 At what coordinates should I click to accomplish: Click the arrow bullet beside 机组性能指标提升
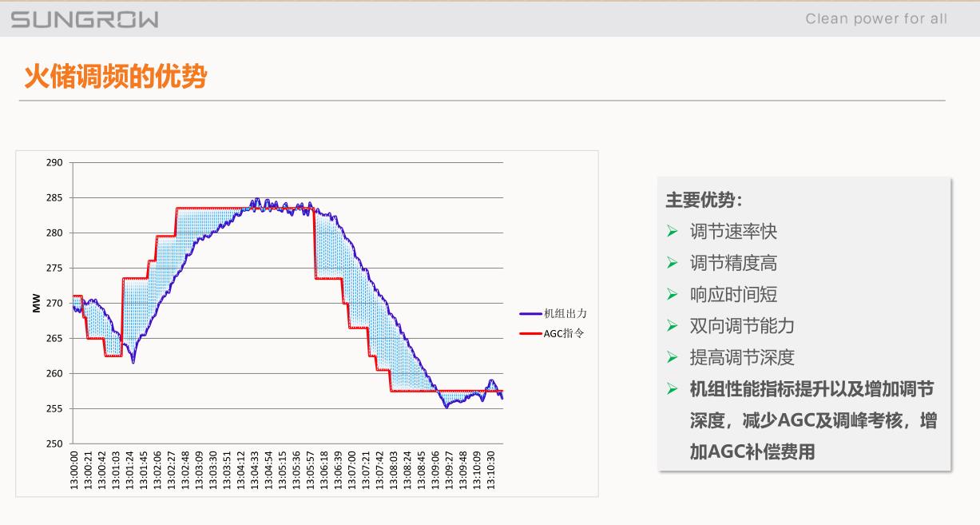pos(673,389)
